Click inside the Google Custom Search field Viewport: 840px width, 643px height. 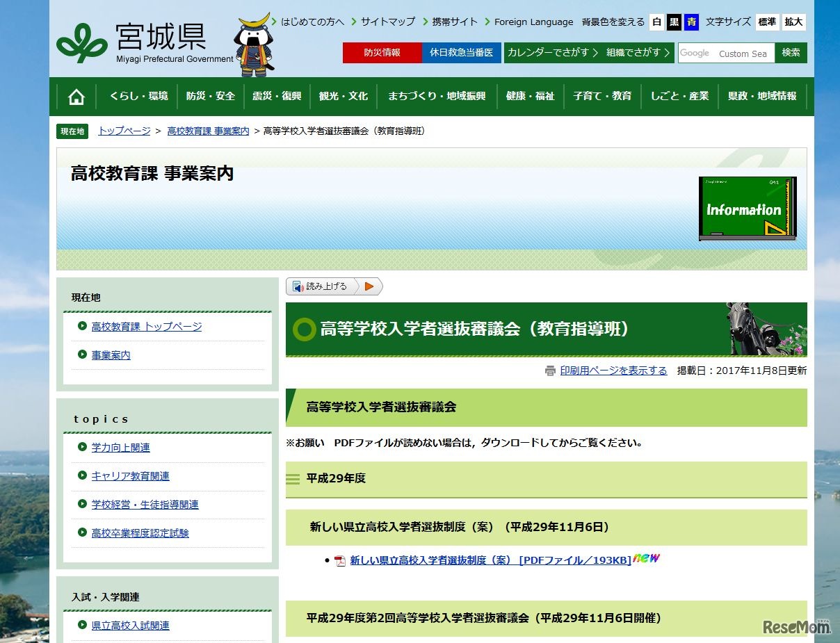pos(736,52)
